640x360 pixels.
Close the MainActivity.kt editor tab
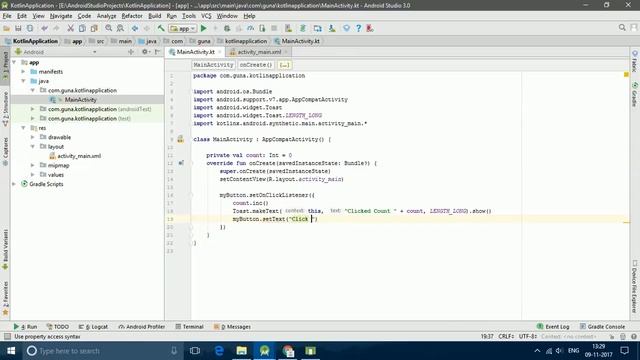220,52
